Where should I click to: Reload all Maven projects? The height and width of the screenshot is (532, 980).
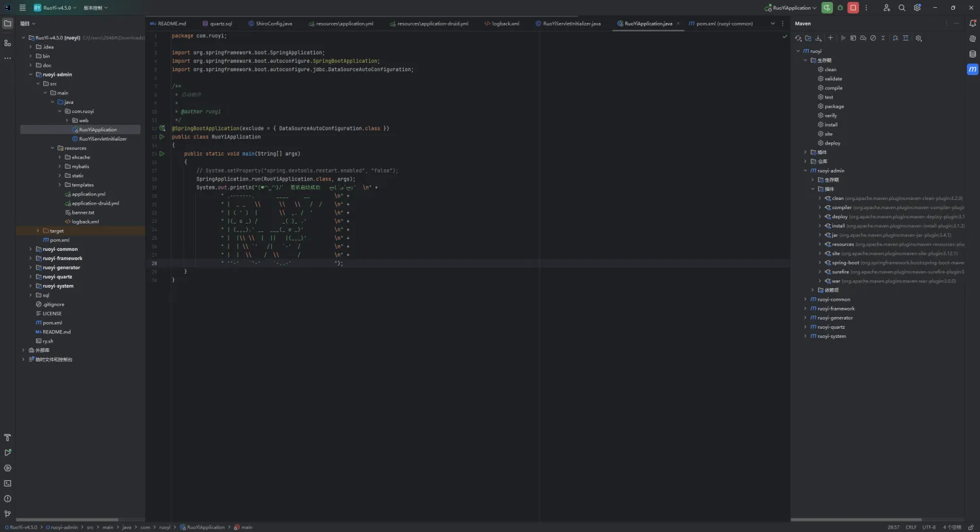coord(798,38)
